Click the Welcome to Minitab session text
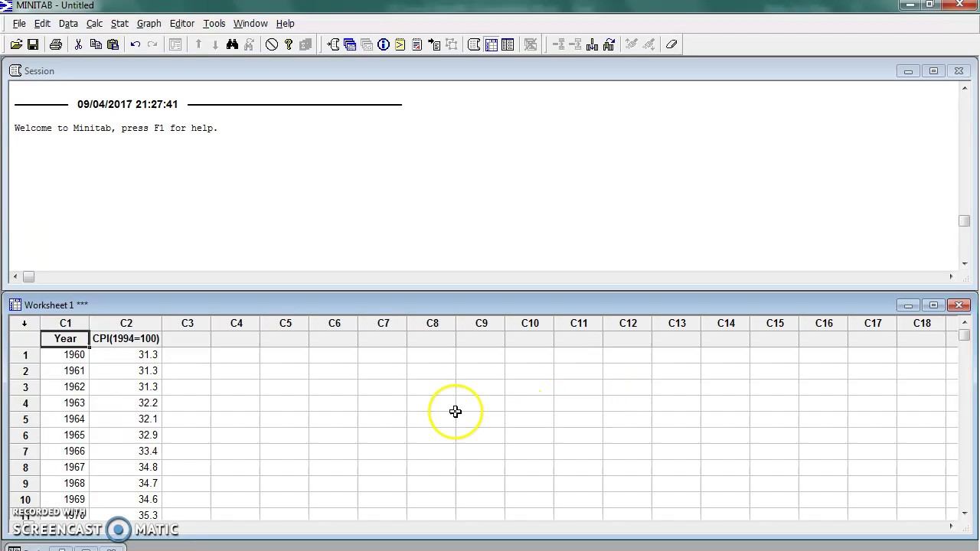 (116, 128)
